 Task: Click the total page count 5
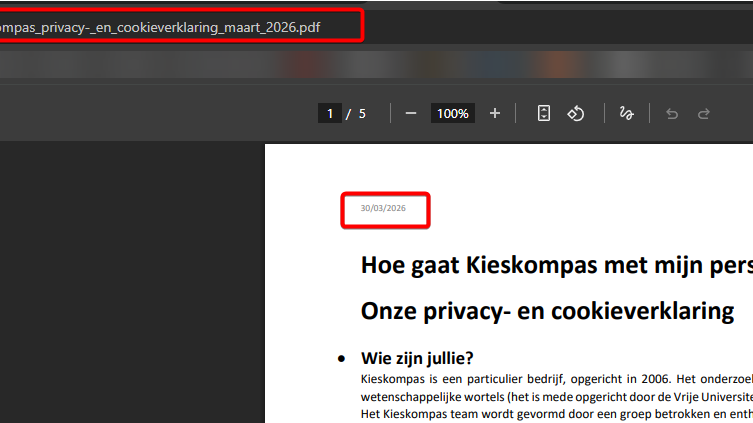coord(362,114)
